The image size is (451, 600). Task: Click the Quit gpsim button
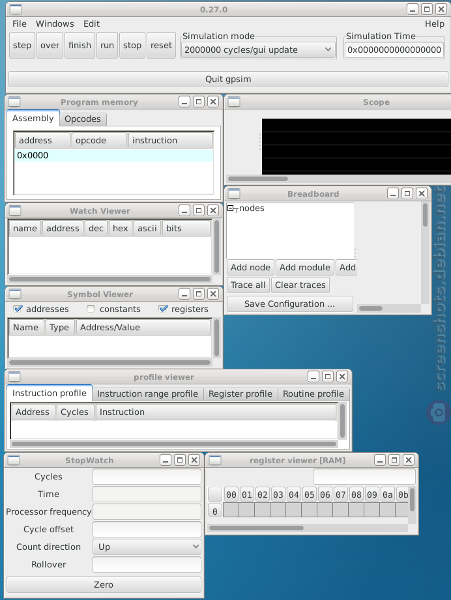[228, 79]
